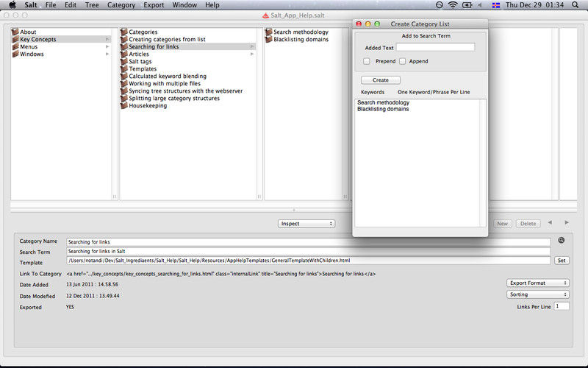
Task: Click the Menus category book icon
Action: [x=15, y=46]
